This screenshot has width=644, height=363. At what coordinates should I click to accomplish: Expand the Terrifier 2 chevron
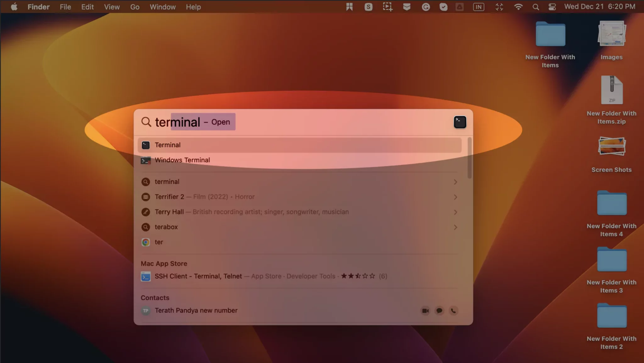(455, 197)
